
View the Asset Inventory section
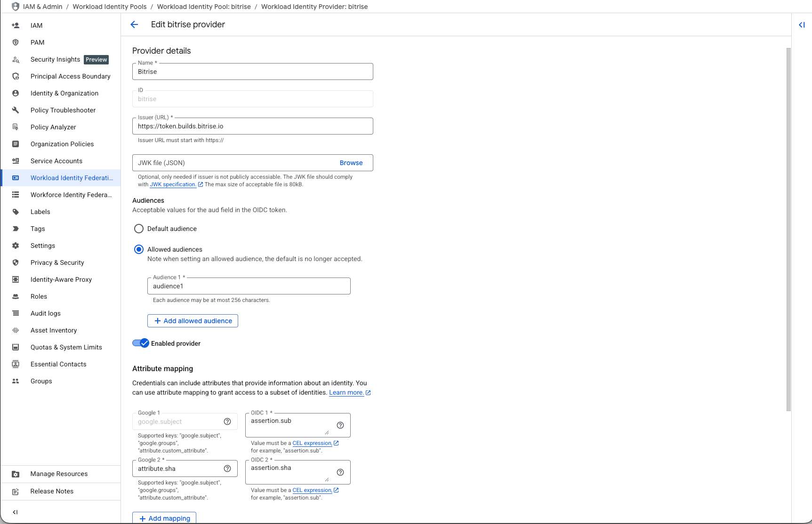(54, 330)
